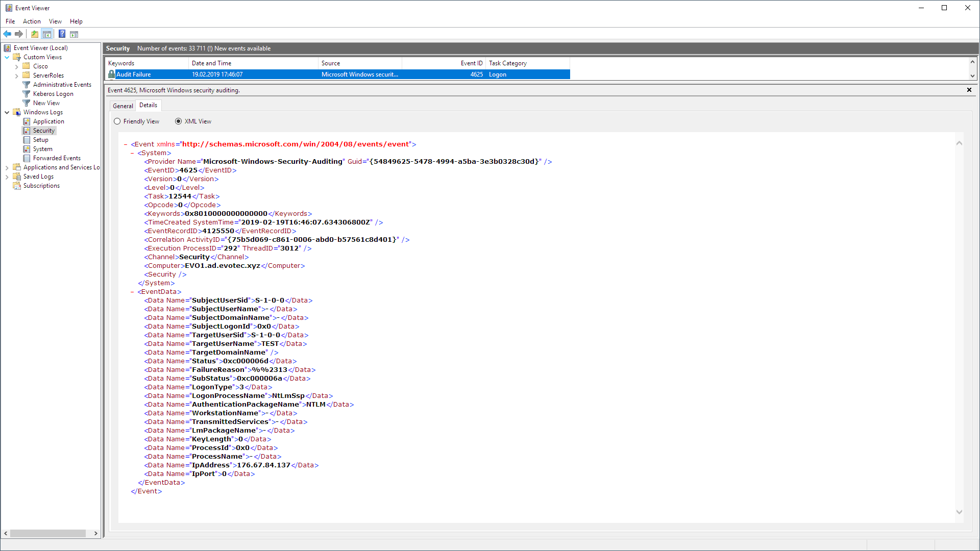The image size is (980, 551).
Task: Close the Event 4625 details pane
Action: [x=969, y=89]
